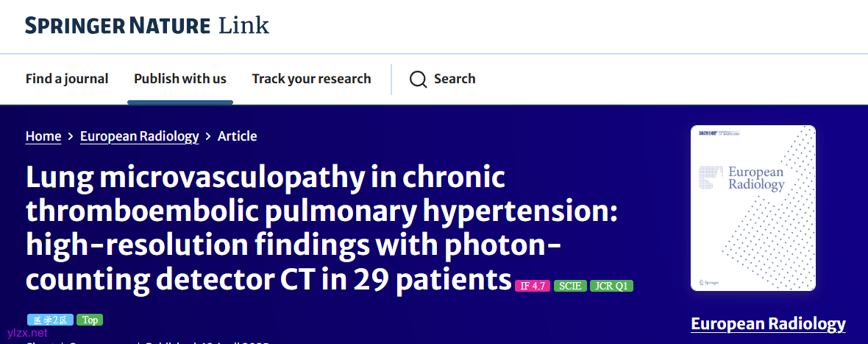Open the Find a journal menu
Image resolution: width=868 pixels, height=344 pixels.
[x=67, y=79]
